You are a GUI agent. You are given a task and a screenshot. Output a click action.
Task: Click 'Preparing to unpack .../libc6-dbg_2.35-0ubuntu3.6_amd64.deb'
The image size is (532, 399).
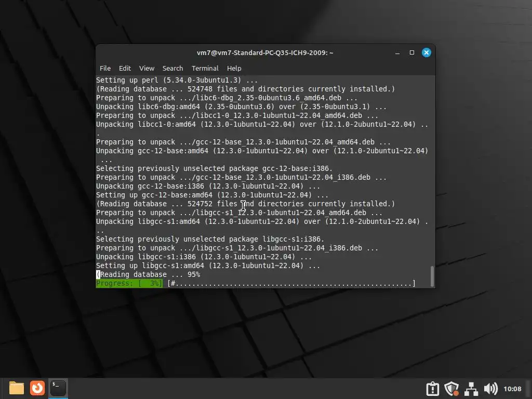(x=227, y=98)
